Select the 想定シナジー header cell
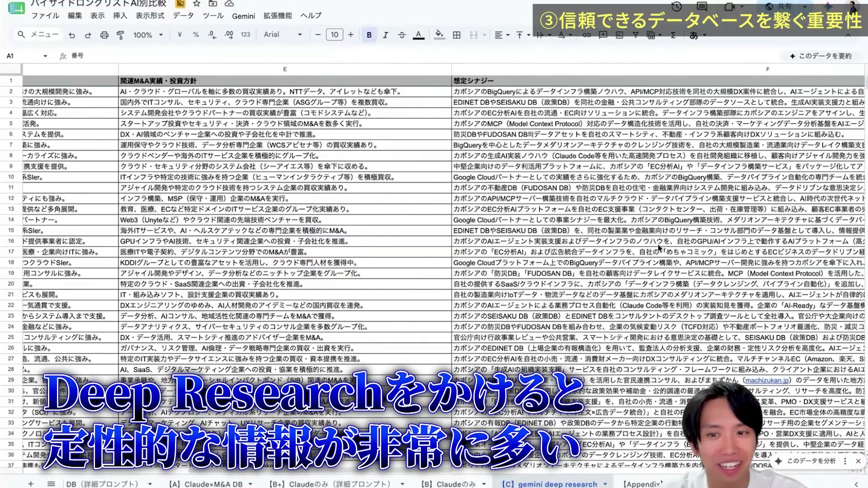This screenshot has height=488, width=868. tap(658, 81)
